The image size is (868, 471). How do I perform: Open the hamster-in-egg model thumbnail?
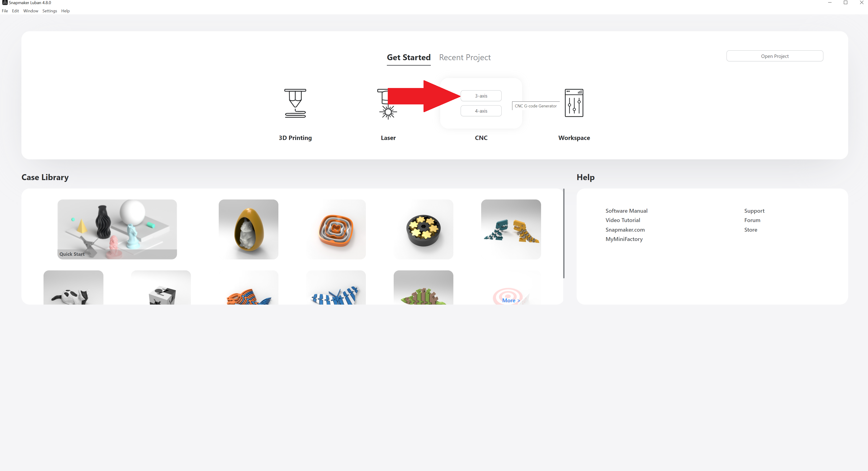(248, 229)
